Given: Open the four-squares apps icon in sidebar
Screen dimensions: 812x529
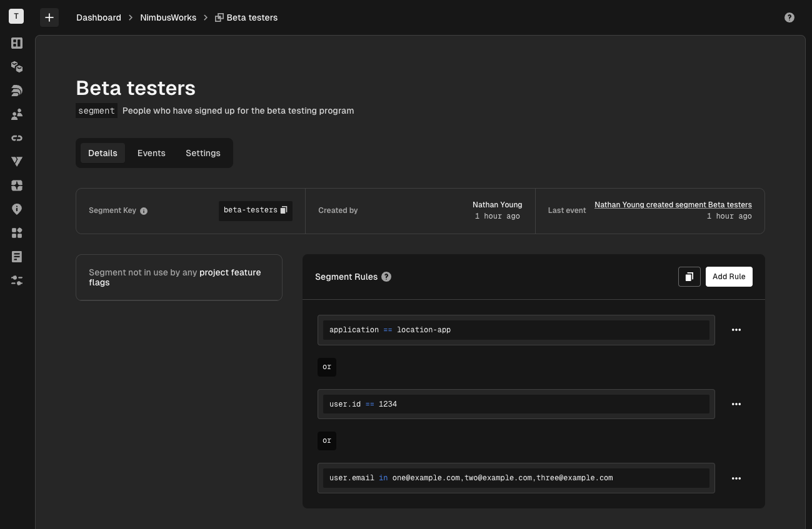Looking at the screenshot, I should pos(17,233).
